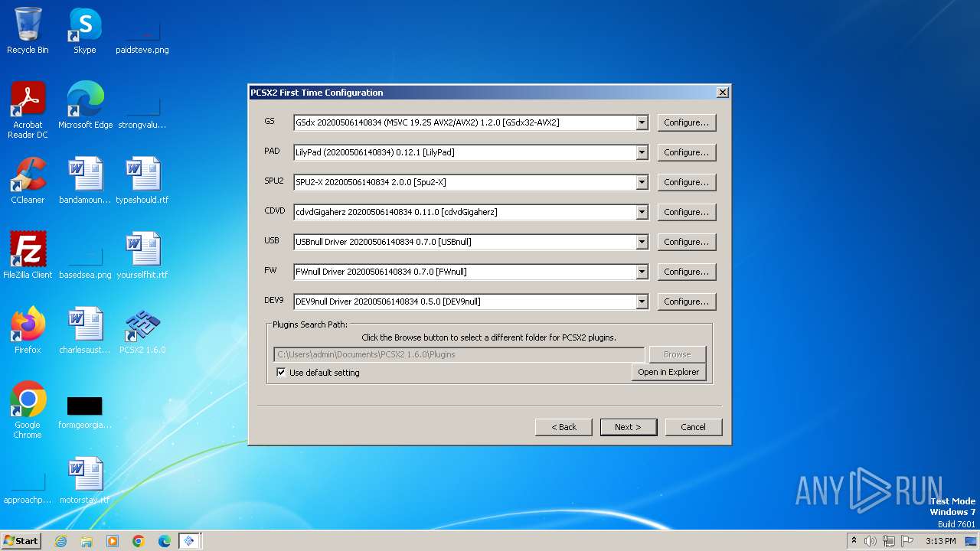This screenshot has width=980, height=551.
Task: Go back with the < Back button
Action: 563,427
